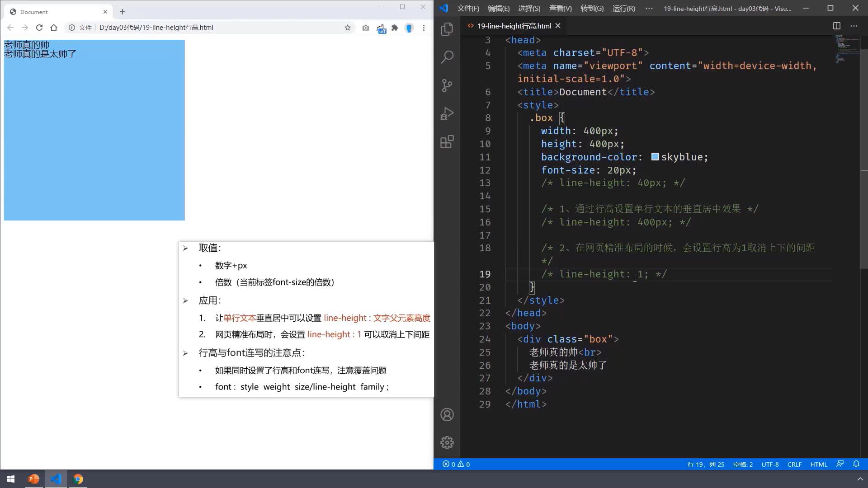
Task: Go to line via 行 19, 列 25 status
Action: point(706,464)
